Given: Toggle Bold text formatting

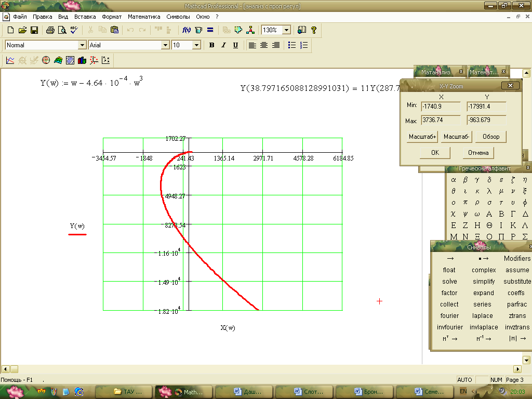Looking at the screenshot, I should 211,45.
